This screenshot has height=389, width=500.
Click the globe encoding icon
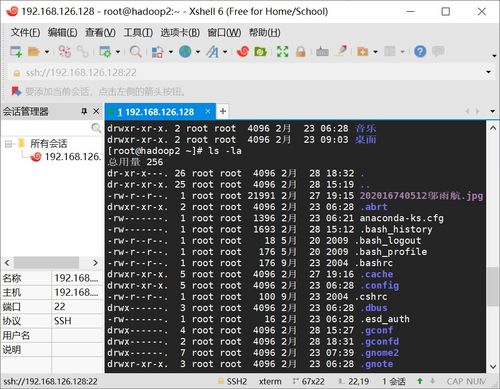(185, 52)
